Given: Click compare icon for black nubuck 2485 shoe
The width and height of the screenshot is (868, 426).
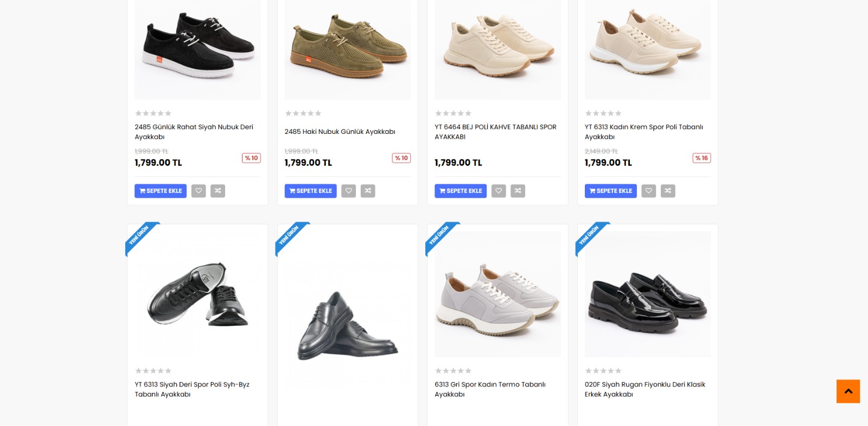Looking at the screenshot, I should [218, 191].
